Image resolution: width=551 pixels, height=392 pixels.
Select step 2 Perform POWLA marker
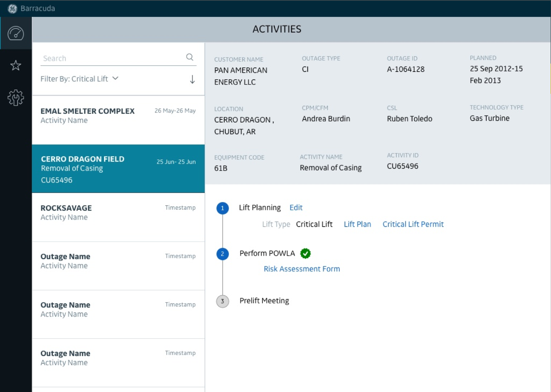point(222,254)
